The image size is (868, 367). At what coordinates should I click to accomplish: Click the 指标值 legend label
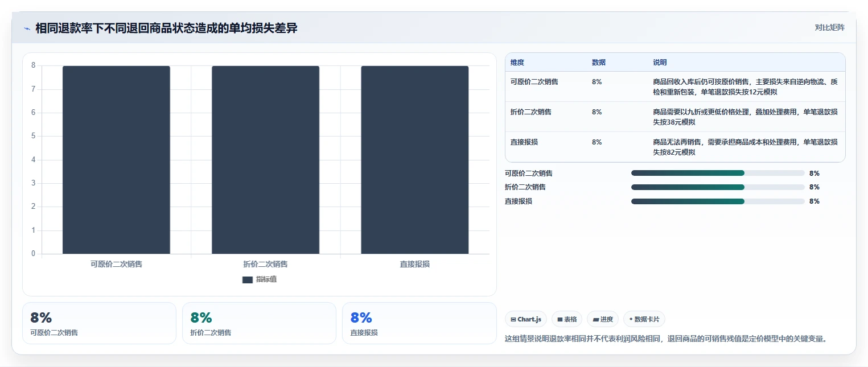(x=266, y=279)
